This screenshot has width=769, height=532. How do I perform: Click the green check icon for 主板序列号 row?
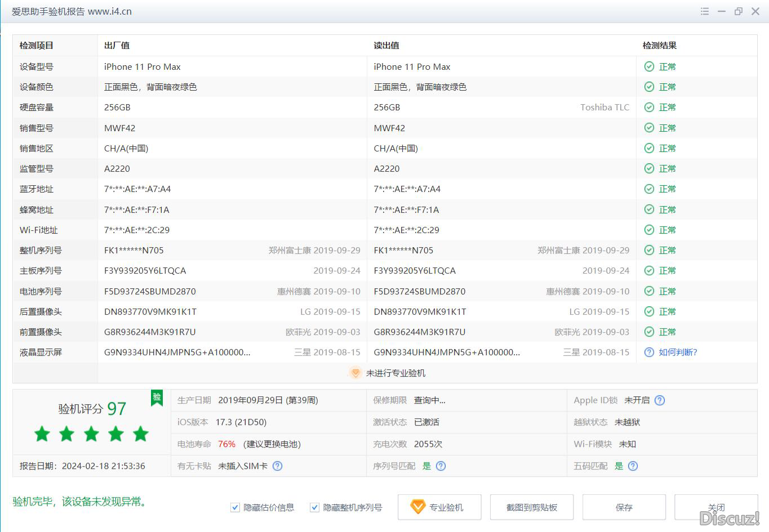tap(649, 270)
